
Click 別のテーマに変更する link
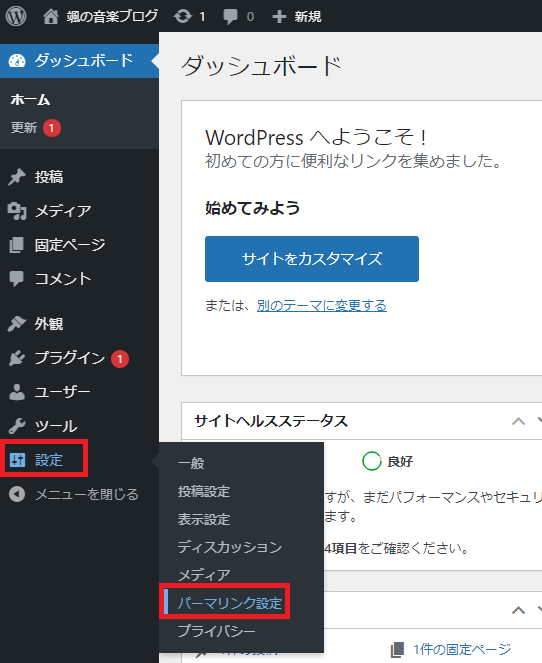(322, 305)
